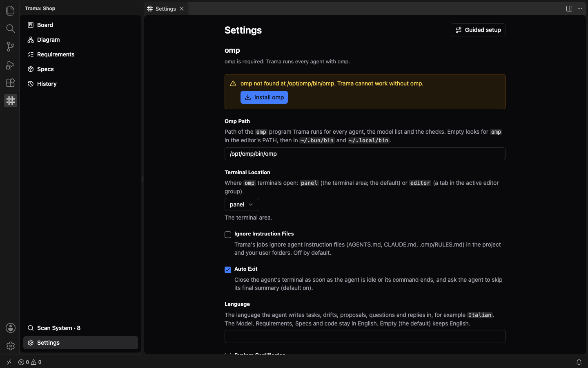Click the Omp Path setting label
This screenshot has height=368, width=588.
pos(237,121)
